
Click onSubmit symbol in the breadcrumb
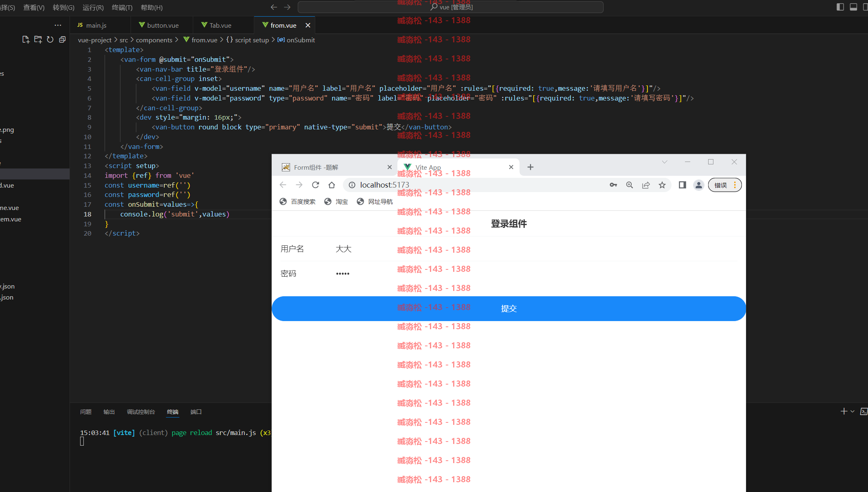pyautogui.click(x=301, y=40)
